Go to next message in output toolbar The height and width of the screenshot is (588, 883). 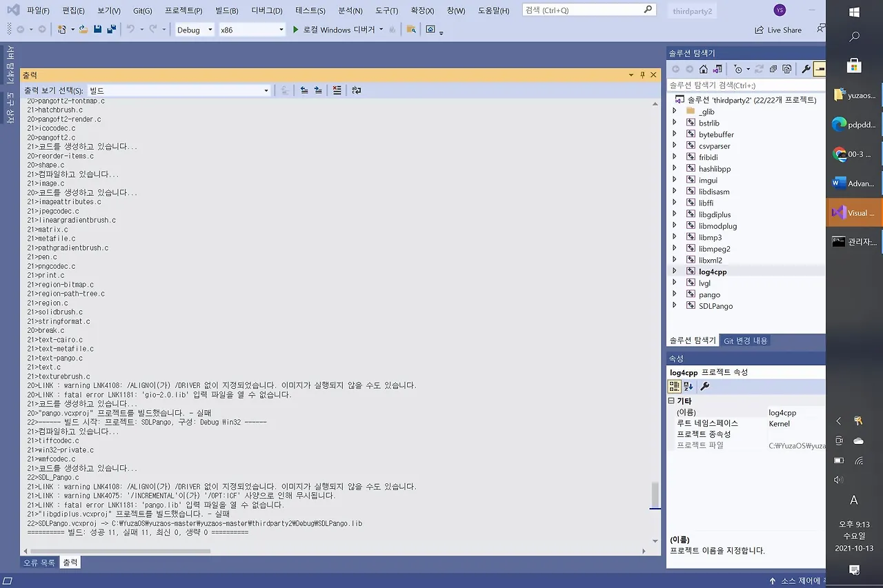tap(318, 90)
